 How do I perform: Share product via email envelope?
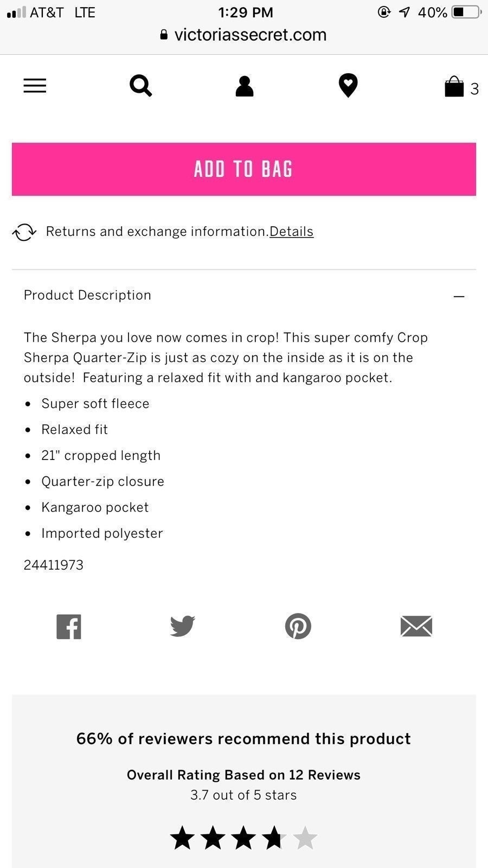click(416, 626)
